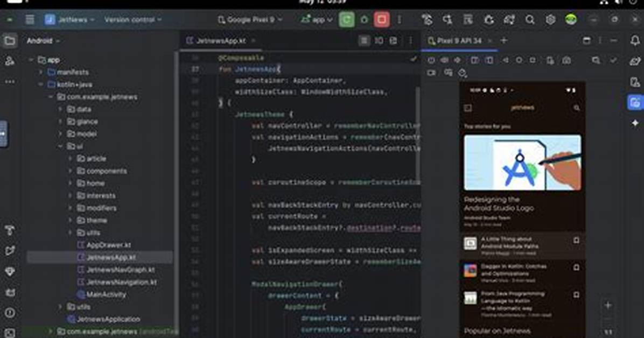The width and height of the screenshot is (644, 338).
Task: Start emulator screen recording icon
Action: [431, 73]
